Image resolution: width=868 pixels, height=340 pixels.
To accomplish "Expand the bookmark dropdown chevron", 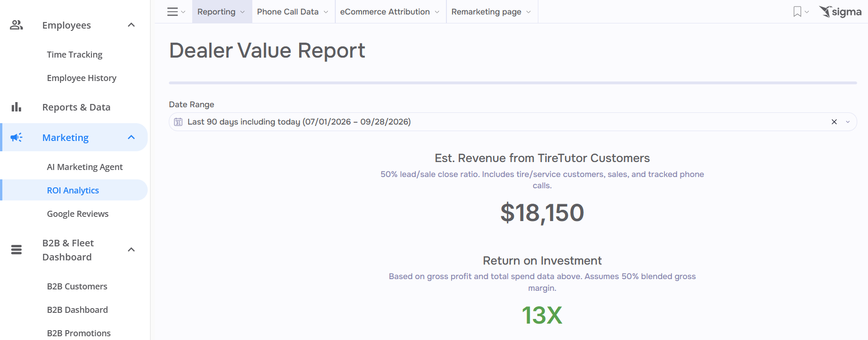I will tap(807, 12).
